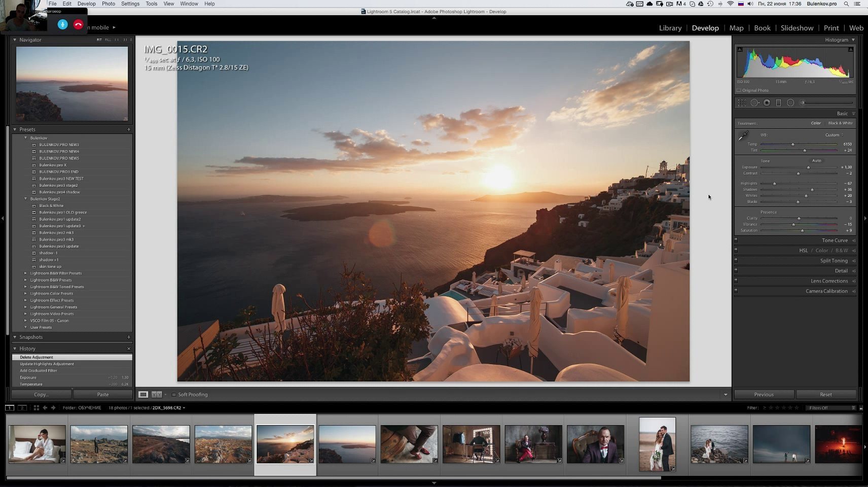This screenshot has width=868, height=487.
Task: Go back with filmstrip left arrow
Action: pos(45,408)
